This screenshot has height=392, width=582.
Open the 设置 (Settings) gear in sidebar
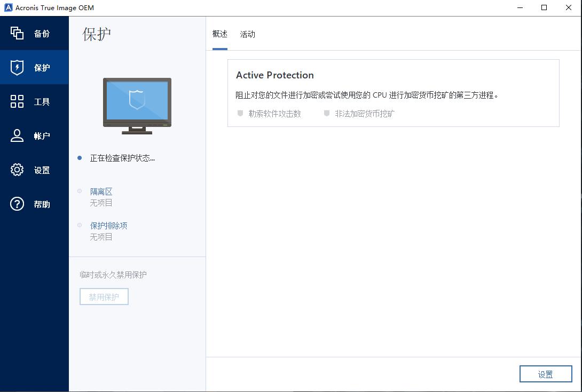tap(34, 170)
